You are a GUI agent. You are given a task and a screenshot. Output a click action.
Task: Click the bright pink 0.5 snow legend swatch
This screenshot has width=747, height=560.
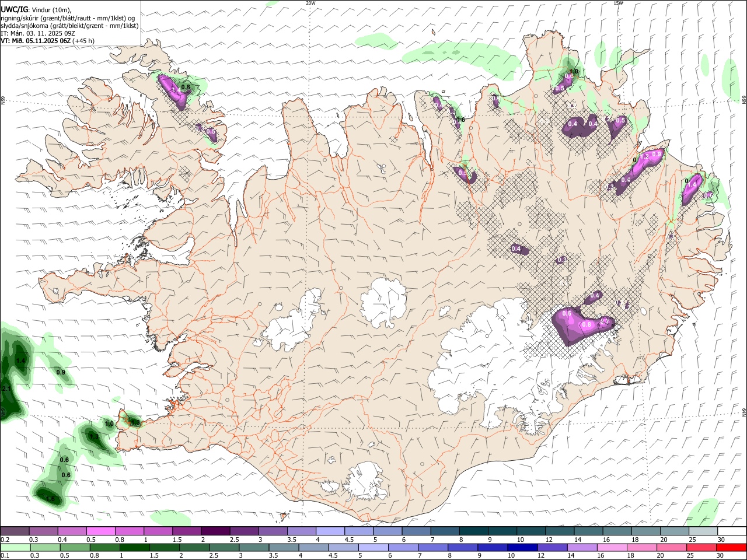point(101,531)
